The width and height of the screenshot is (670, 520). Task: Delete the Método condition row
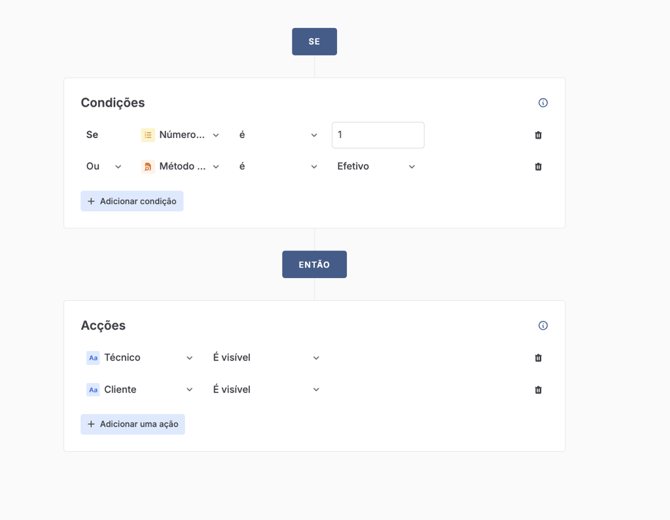pyautogui.click(x=538, y=167)
